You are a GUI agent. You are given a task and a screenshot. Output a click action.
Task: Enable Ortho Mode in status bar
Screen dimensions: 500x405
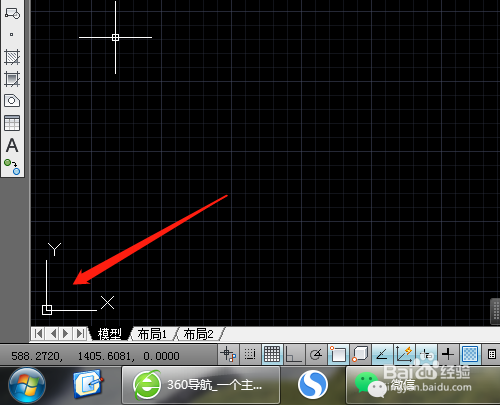[x=293, y=354]
